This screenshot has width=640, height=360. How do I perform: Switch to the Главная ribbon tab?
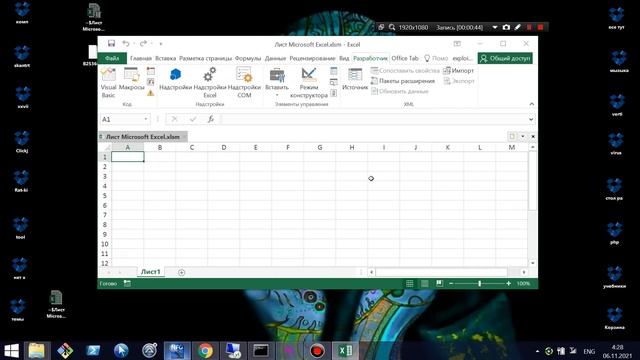pyautogui.click(x=141, y=58)
